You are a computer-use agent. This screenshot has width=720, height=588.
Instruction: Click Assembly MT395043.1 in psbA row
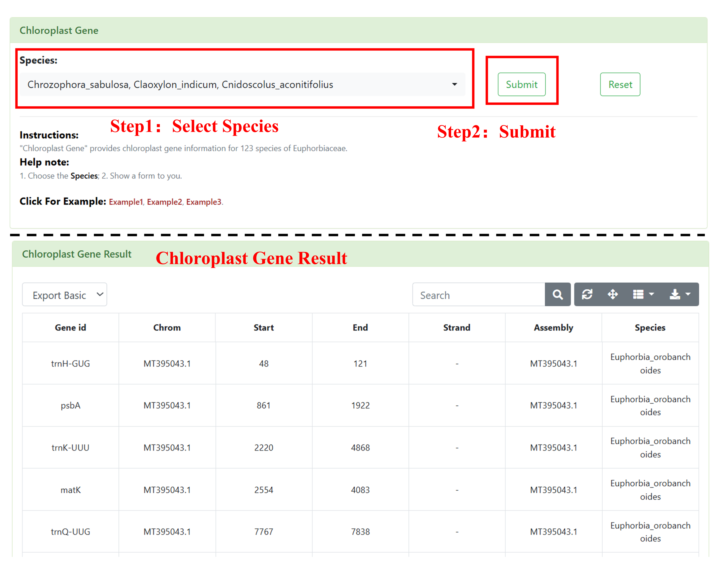coord(553,405)
